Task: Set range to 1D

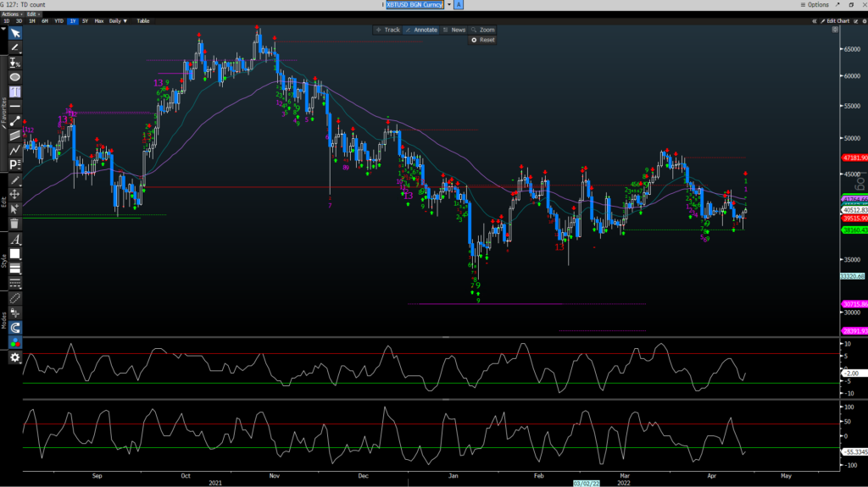Action: 7,21
